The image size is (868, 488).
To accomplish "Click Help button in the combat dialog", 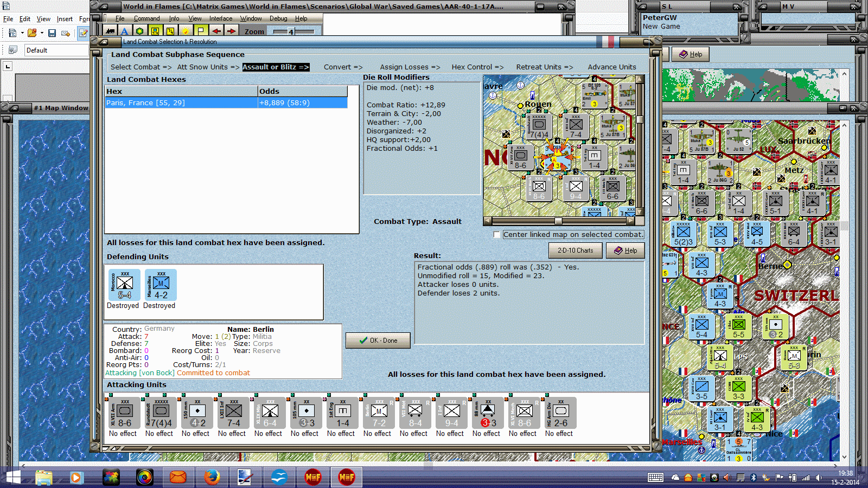I will 625,251.
